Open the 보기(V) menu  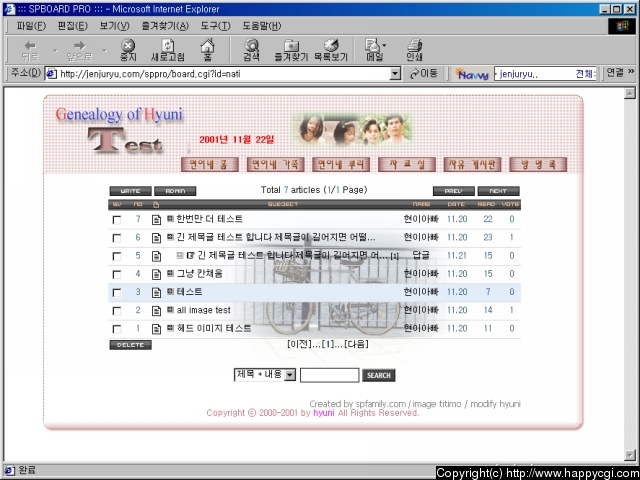point(114,26)
